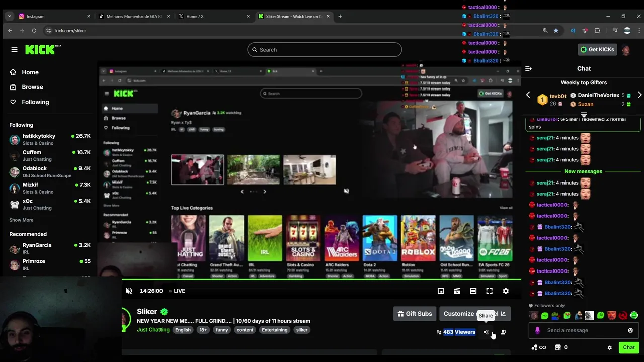This screenshot has height=362, width=644.
Task: Open a new browser tab
Action: [340, 16]
